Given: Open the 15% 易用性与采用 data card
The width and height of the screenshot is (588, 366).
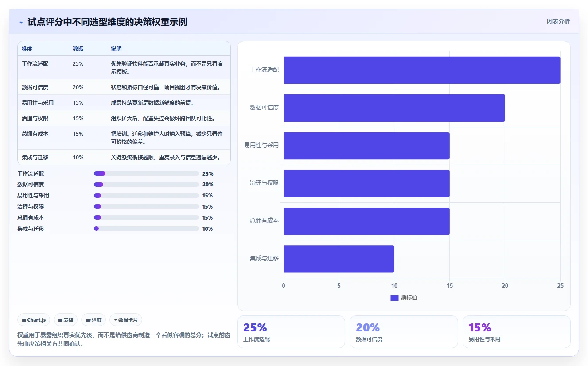Looking at the screenshot, I should click(516, 332).
